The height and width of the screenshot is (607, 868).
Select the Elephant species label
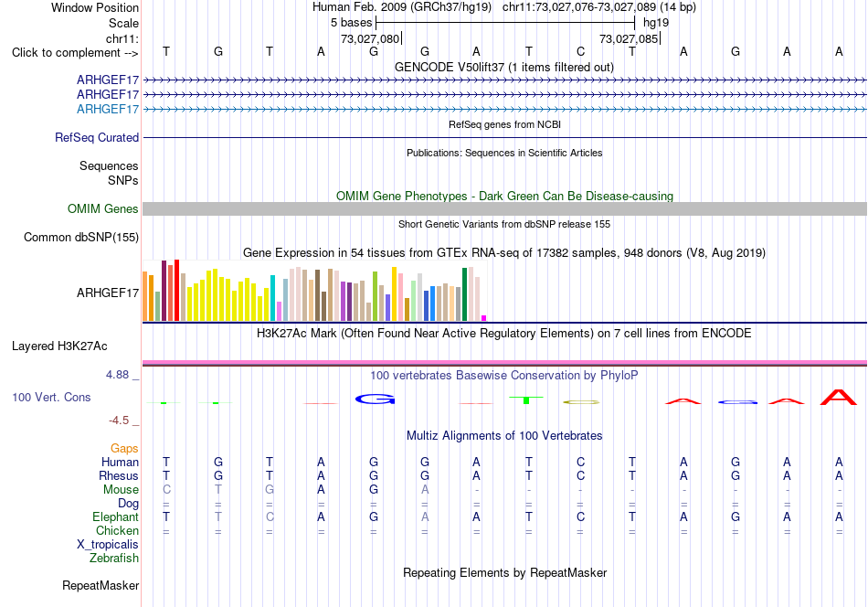(x=116, y=516)
